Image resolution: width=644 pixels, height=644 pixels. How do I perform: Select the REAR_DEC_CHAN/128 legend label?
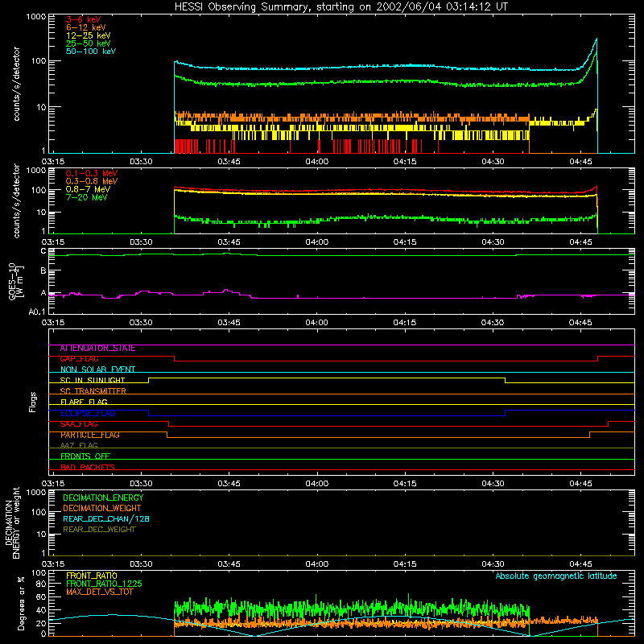click(106, 518)
